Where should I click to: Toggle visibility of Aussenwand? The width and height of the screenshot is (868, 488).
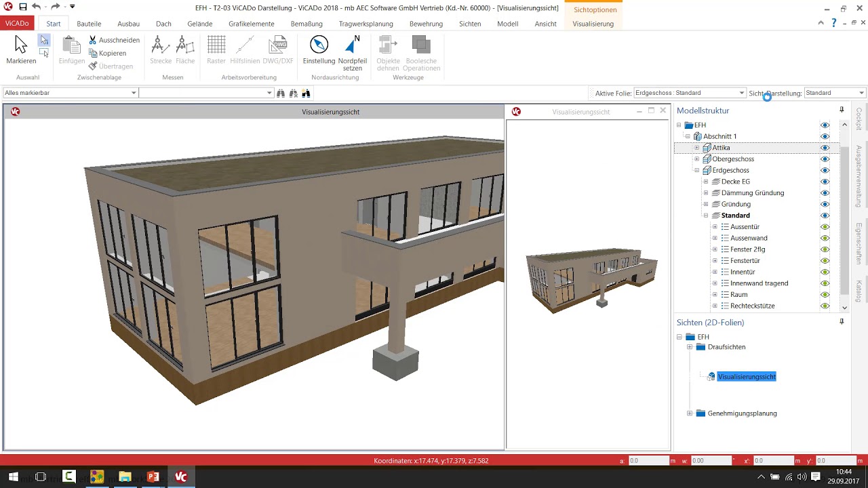[x=825, y=238]
